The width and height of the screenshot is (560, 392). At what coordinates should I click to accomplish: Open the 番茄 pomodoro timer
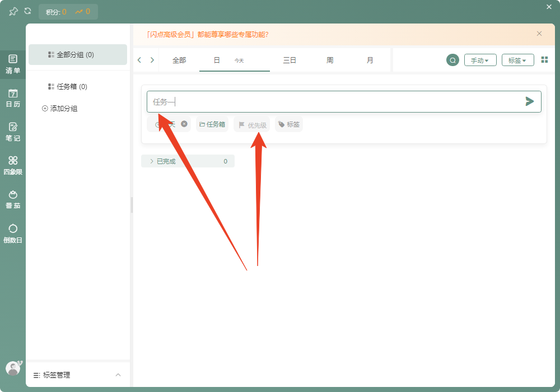[13, 199]
